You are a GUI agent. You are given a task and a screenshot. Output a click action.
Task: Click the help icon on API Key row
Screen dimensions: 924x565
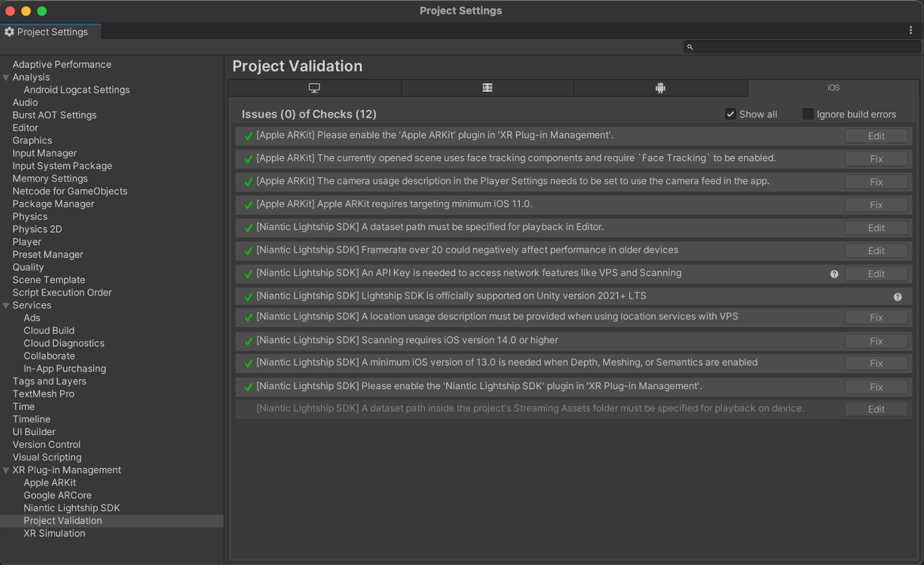coord(834,274)
